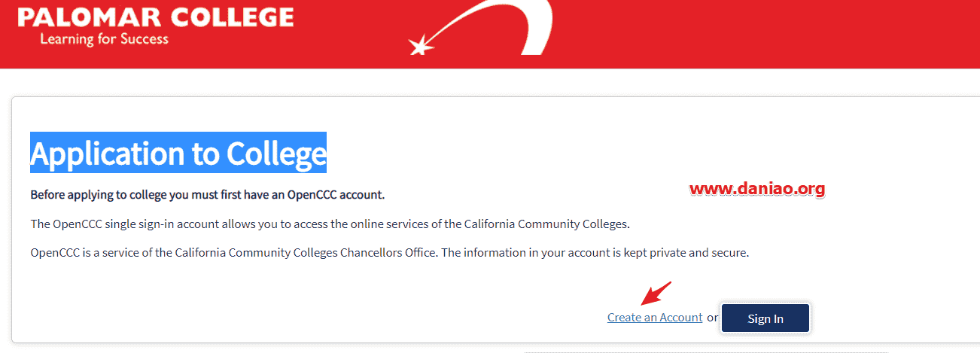Click the shooting star graphic in banner
Image resolution: width=980 pixels, height=353 pixels.
[422, 45]
